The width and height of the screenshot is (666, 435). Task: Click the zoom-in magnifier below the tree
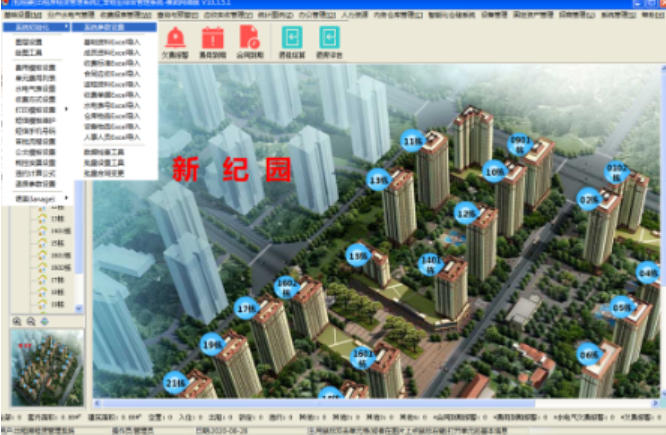(x=17, y=322)
